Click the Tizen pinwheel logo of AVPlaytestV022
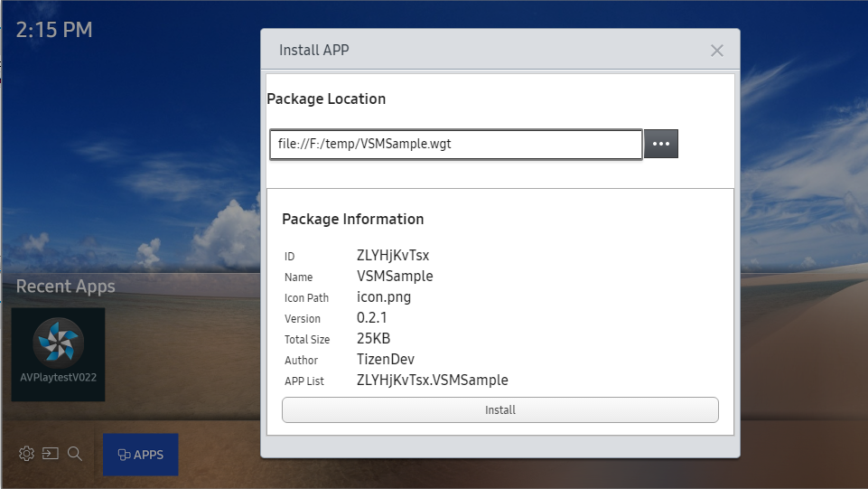Screen dimensions: 868x489 58,343
